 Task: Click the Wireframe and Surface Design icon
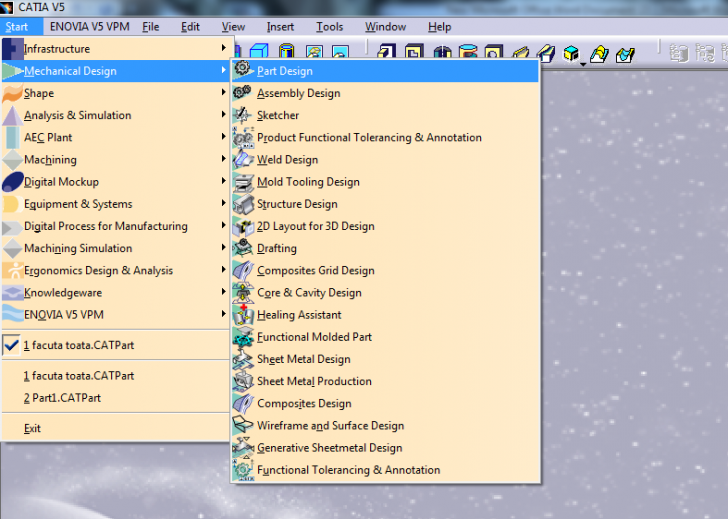243,425
